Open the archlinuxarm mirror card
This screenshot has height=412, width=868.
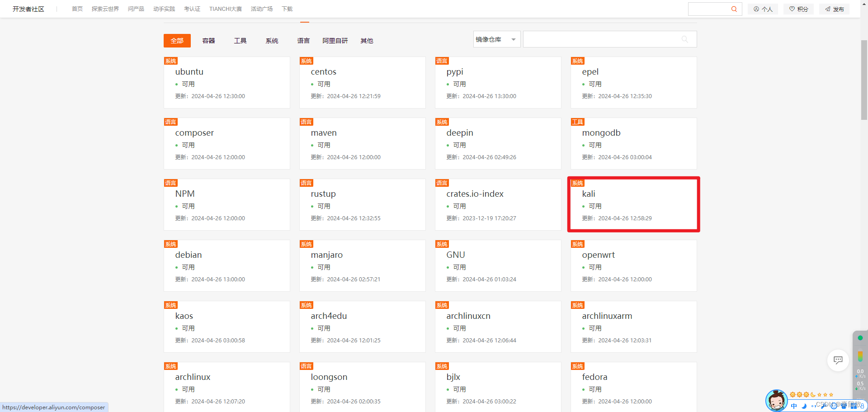coord(633,327)
